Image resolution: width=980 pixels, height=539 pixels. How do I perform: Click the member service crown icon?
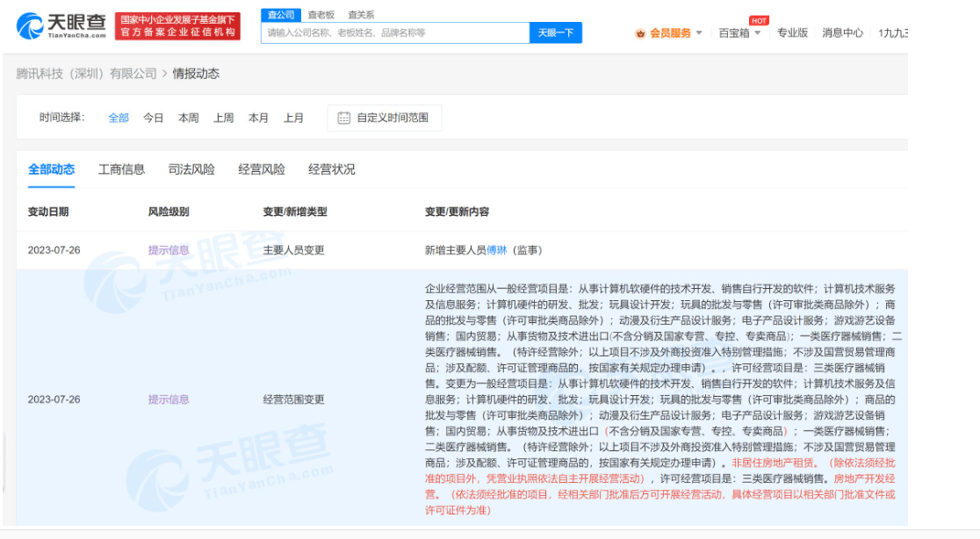(640, 33)
